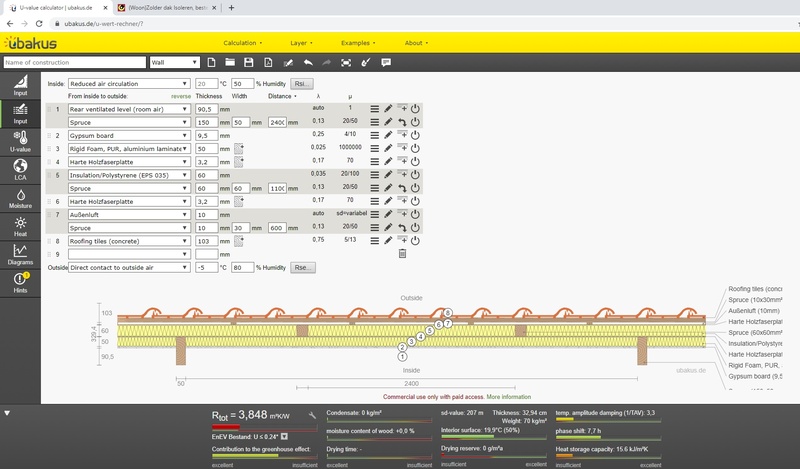Open the comment speech bubble icon
This screenshot has width=800, height=469.
(386, 62)
